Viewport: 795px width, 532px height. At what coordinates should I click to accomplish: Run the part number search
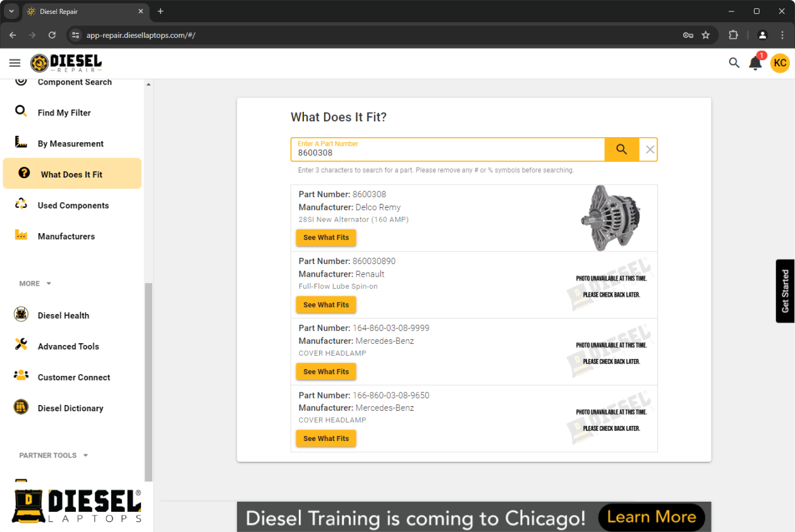click(621, 150)
